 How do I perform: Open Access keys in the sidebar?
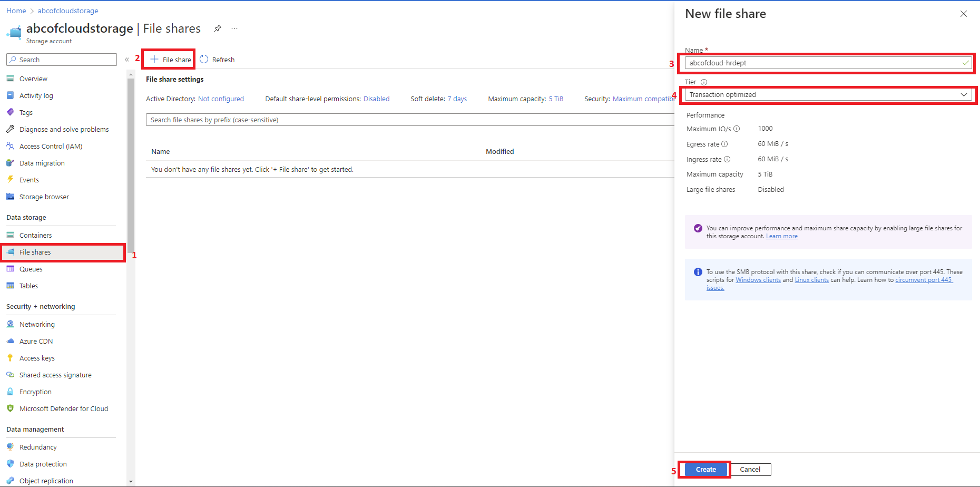tap(37, 358)
